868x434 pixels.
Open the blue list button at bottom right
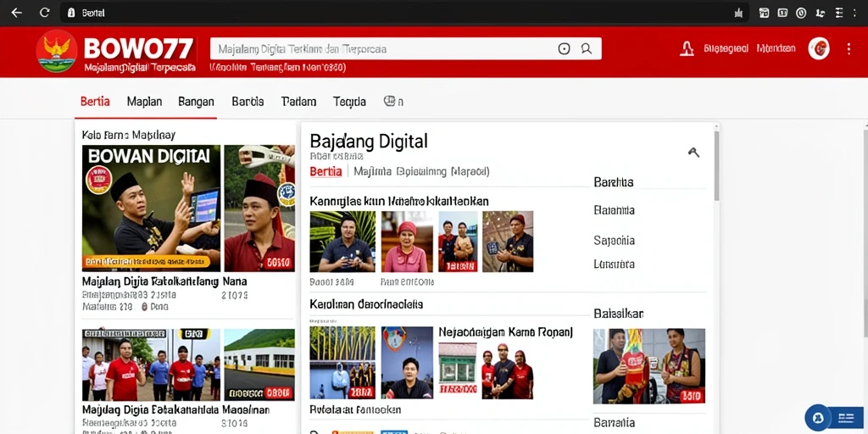point(847,418)
